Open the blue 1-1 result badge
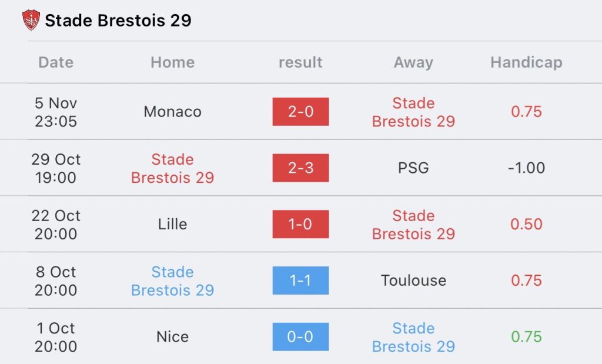The image size is (602, 364). point(300,280)
